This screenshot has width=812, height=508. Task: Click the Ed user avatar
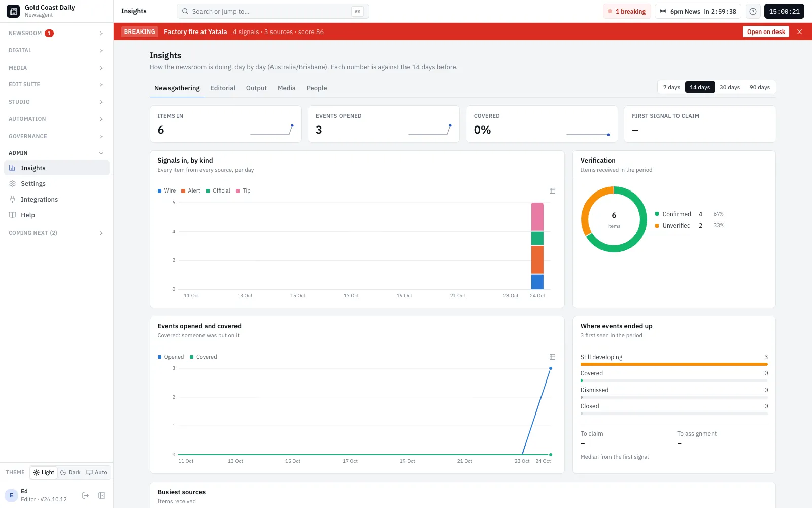click(11, 495)
